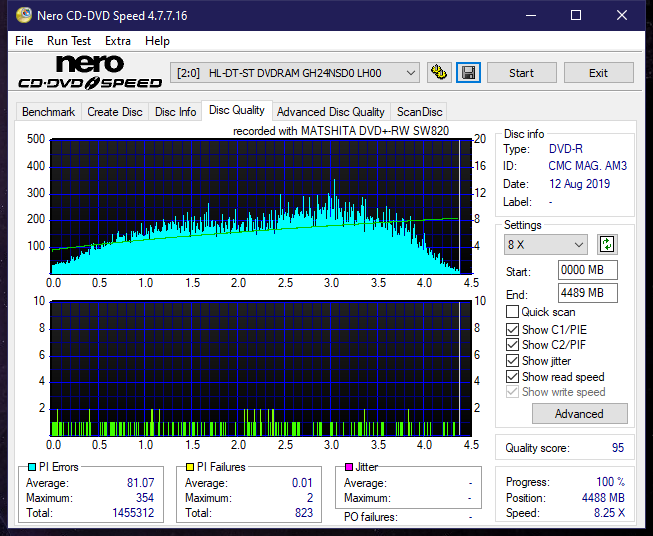Open the Help menu
Image resolution: width=653 pixels, height=536 pixels.
pos(157,41)
